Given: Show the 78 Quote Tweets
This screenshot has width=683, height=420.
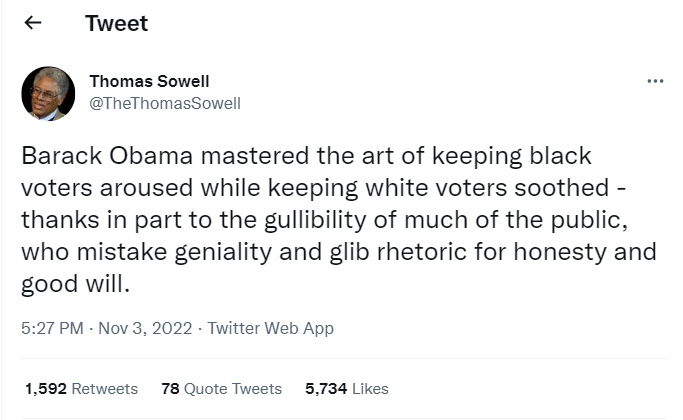Looking at the screenshot, I should 221,388.
